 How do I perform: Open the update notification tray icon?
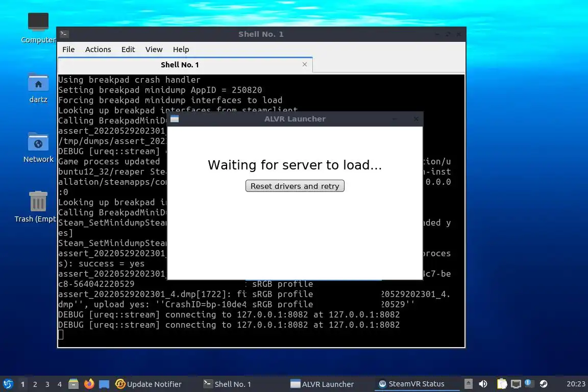pos(529,383)
